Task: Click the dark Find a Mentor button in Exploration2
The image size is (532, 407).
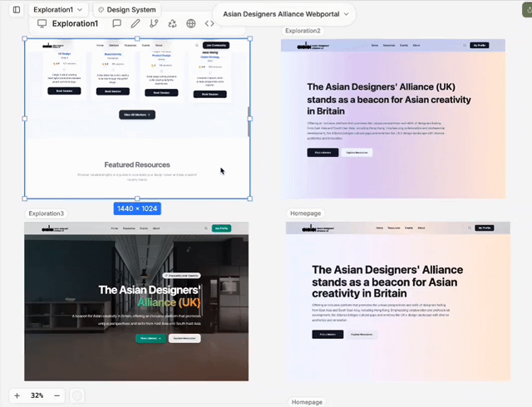Action: (x=323, y=153)
